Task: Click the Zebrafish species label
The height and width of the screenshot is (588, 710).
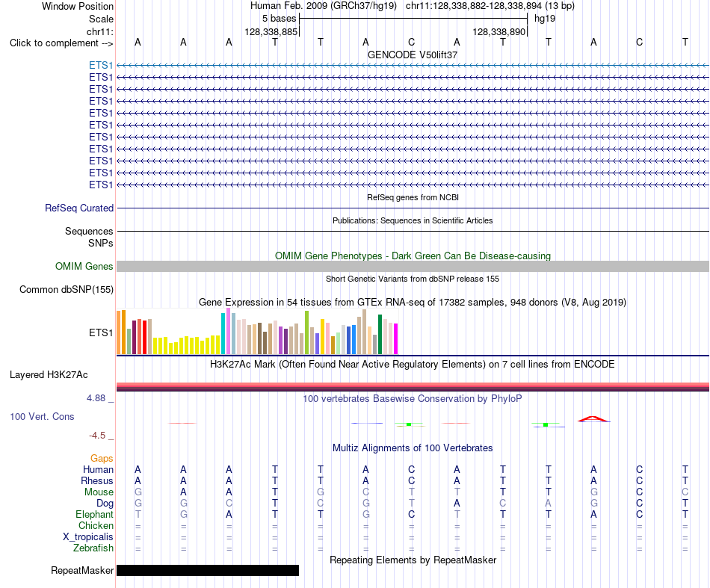Action: [x=93, y=548]
